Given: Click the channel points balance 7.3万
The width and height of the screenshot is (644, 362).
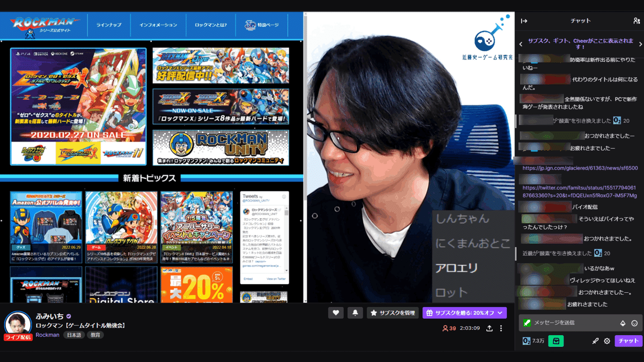Looking at the screenshot, I should pyautogui.click(x=533, y=341).
